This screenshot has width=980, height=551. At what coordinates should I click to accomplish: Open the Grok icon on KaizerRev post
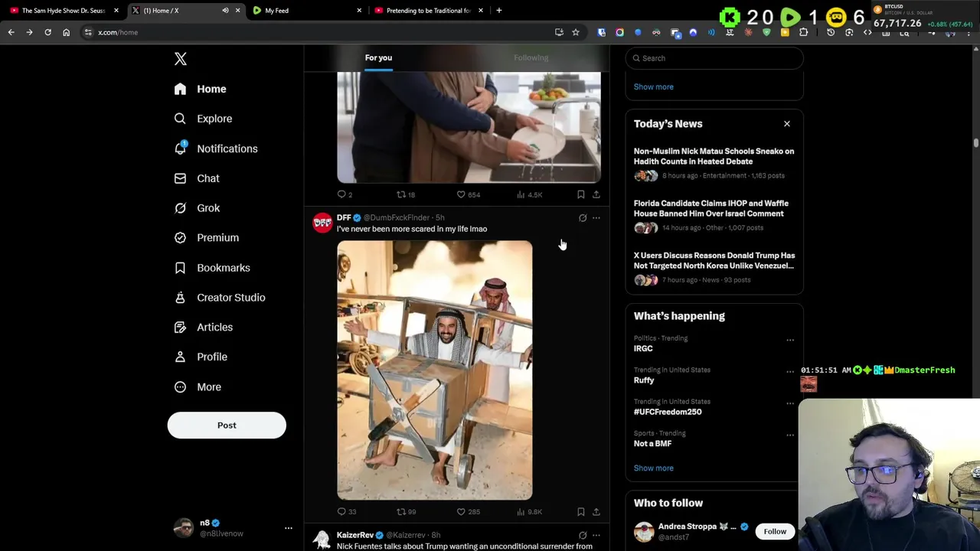(x=583, y=536)
